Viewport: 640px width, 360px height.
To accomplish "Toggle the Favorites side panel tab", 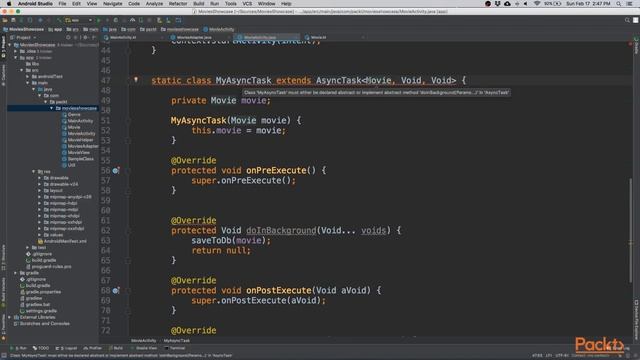I will pyautogui.click(x=3, y=327).
